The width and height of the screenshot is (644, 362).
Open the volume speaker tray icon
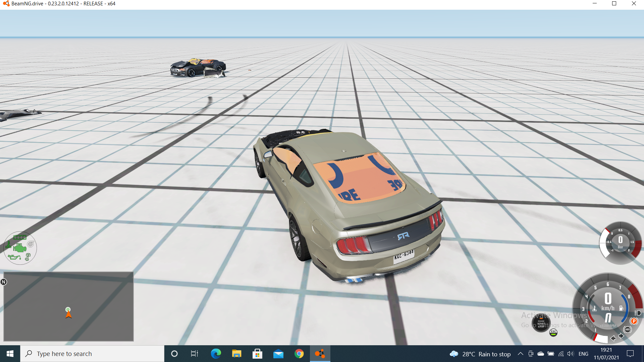coord(571,354)
